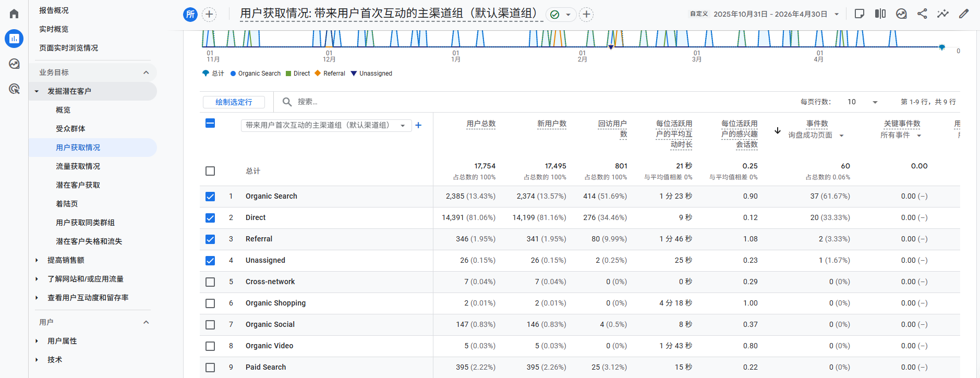Open the annotations note icon in top toolbar
Image resolution: width=980 pixels, height=378 pixels.
click(x=860, y=14)
